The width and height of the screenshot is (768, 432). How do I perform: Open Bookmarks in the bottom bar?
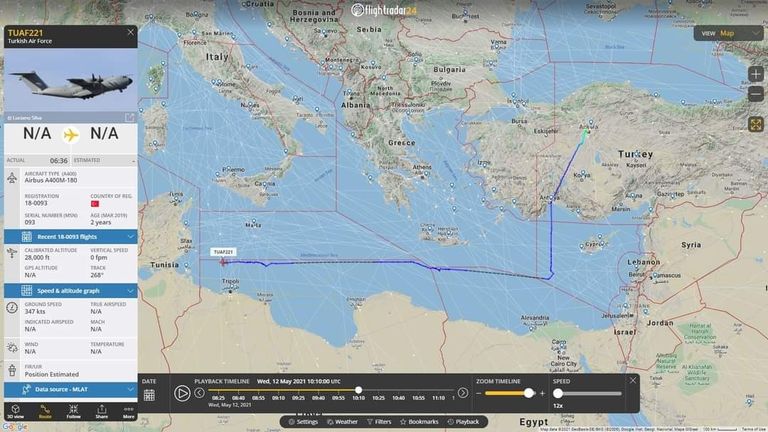click(419, 422)
